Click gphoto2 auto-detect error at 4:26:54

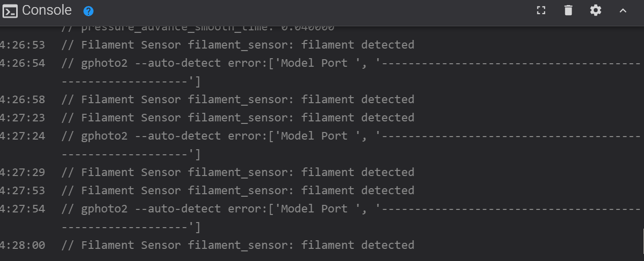[x=351, y=72]
